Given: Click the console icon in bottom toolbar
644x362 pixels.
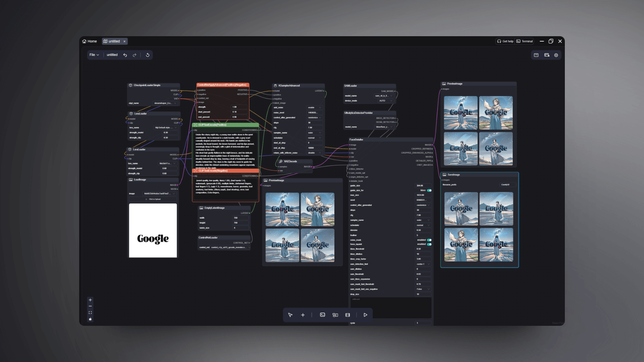Looking at the screenshot, I should pos(322,315).
